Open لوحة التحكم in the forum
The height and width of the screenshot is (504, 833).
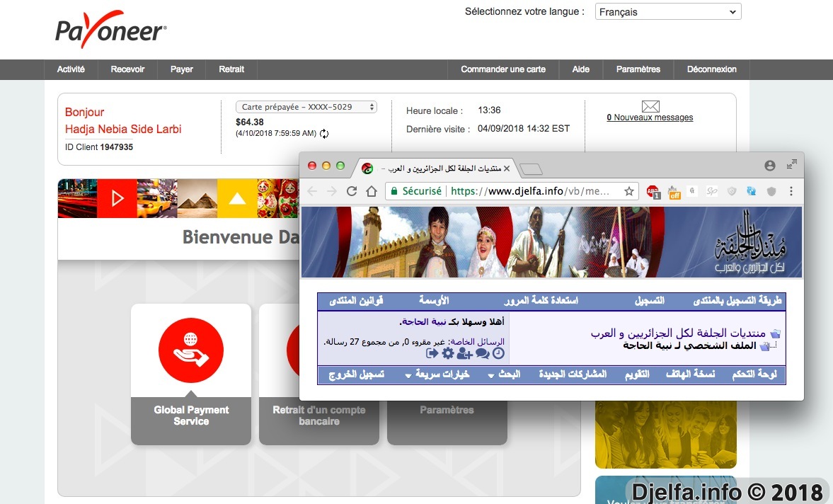pyautogui.click(x=754, y=375)
